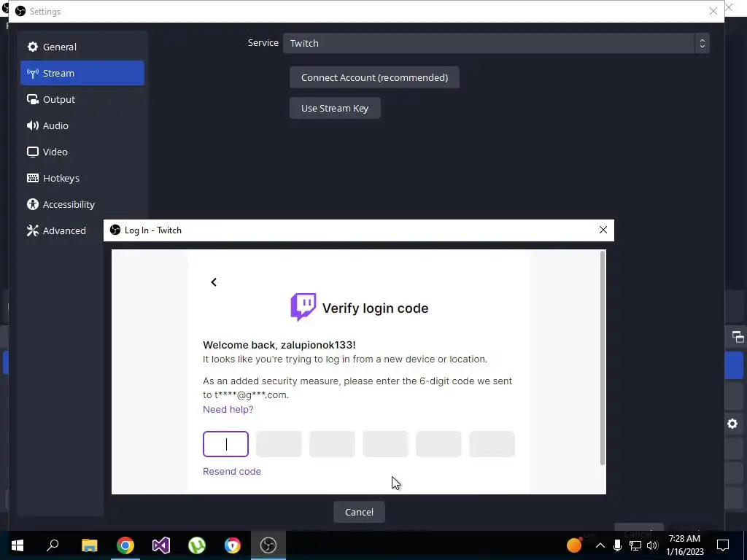Click the Welcome back, zalupionok133! text
This screenshot has width=747, height=560.
[279, 345]
